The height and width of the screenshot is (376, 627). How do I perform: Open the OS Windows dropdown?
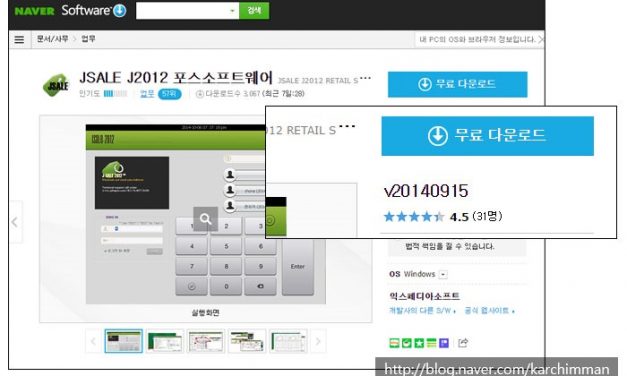click(x=443, y=274)
